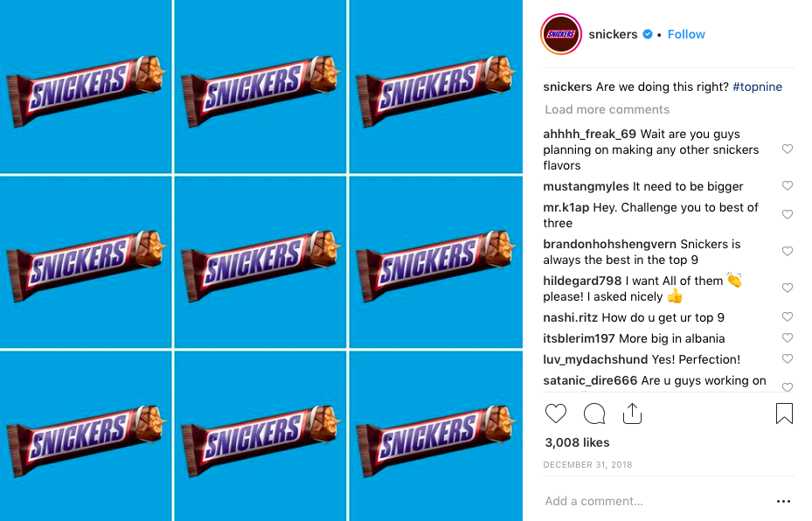
Task: Share the post using the share icon
Action: click(x=632, y=413)
